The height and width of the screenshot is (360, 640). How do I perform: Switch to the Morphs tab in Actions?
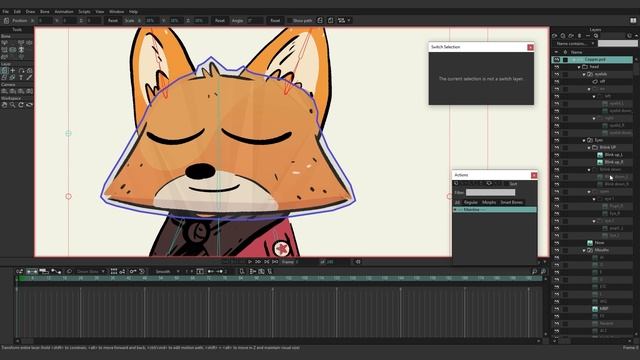pos(489,202)
